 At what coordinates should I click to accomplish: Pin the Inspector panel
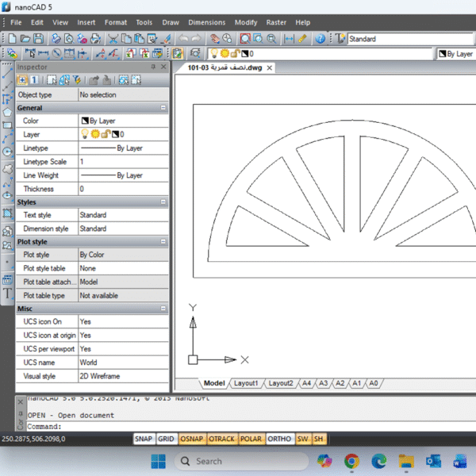(x=152, y=67)
